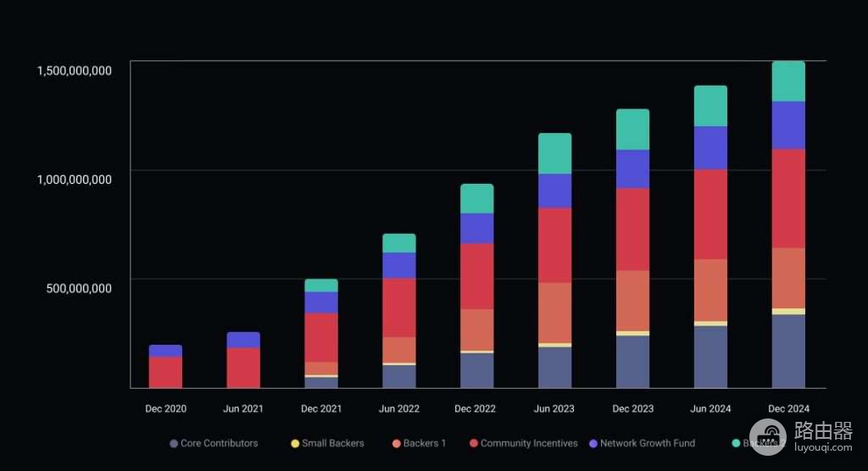
Task: Click the red segment of Dec 2022 bar
Action: click(x=476, y=276)
